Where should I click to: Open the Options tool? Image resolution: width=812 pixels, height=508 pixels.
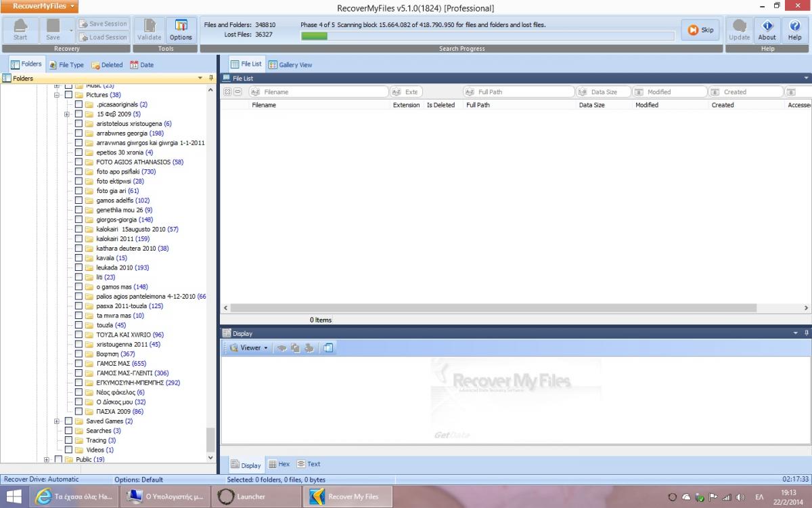click(181, 30)
